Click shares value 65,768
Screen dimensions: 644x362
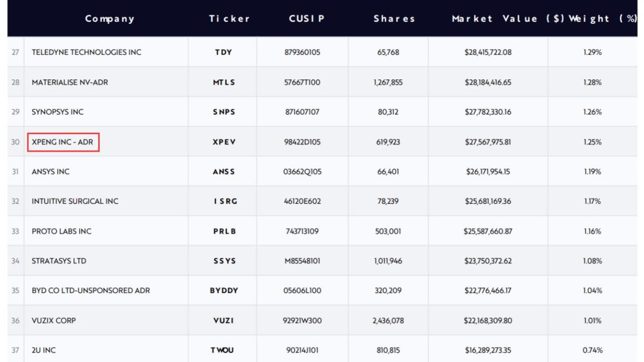coord(388,52)
